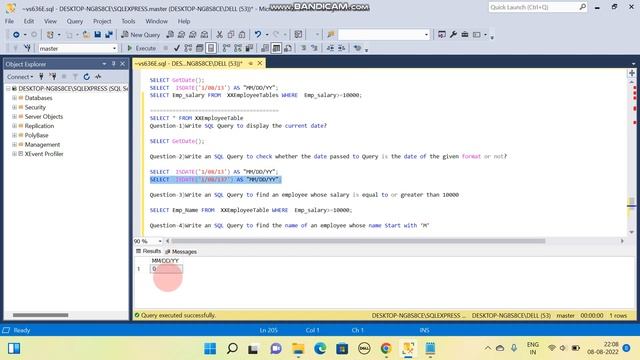Click the Paste icon in the toolbar
Viewport: 640px width, 360px height.
pos(242,35)
